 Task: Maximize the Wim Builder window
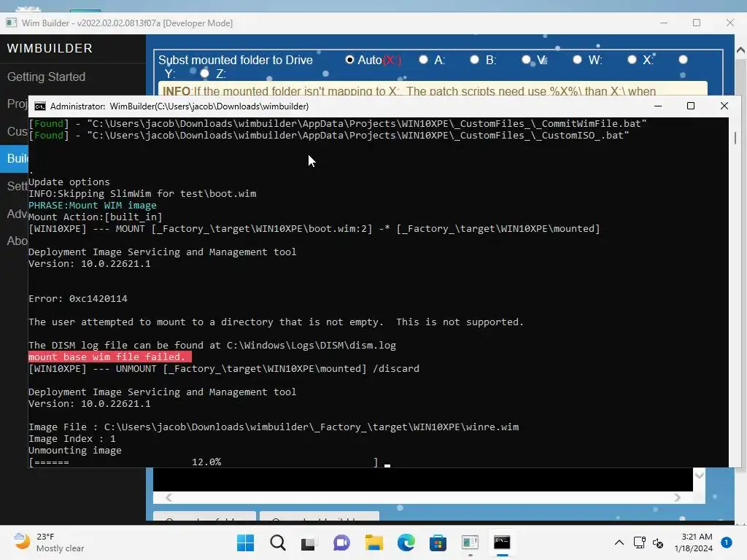coord(697,23)
